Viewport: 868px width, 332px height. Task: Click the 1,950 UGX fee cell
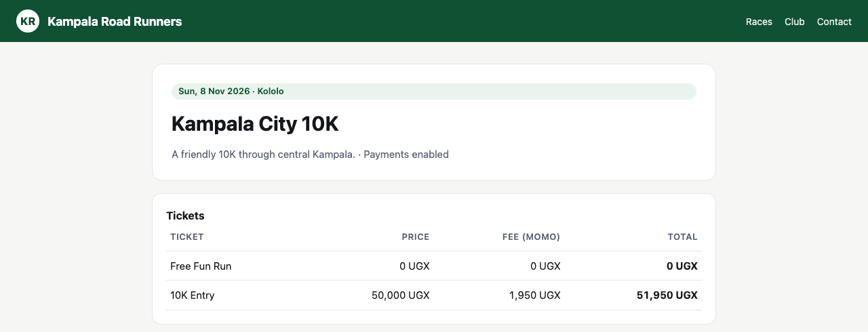(x=535, y=295)
